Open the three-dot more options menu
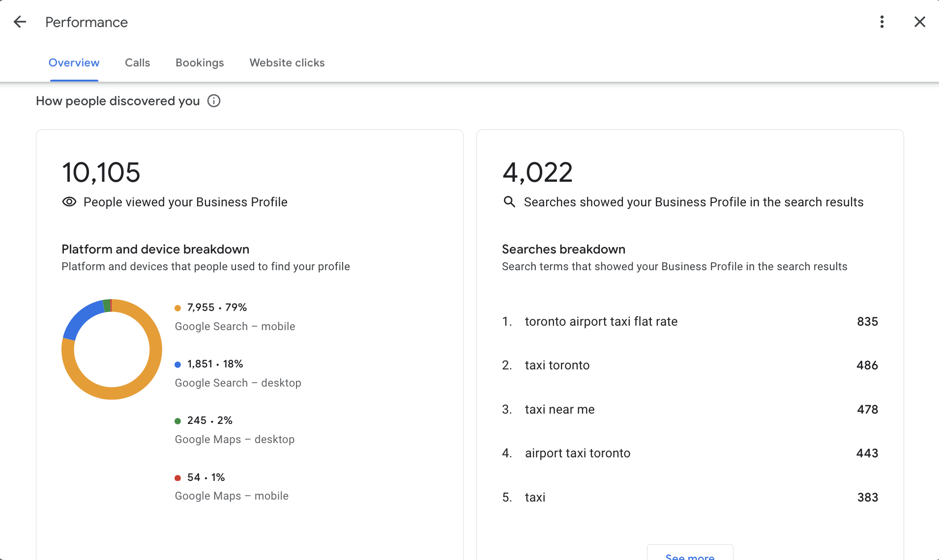 pos(882,22)
